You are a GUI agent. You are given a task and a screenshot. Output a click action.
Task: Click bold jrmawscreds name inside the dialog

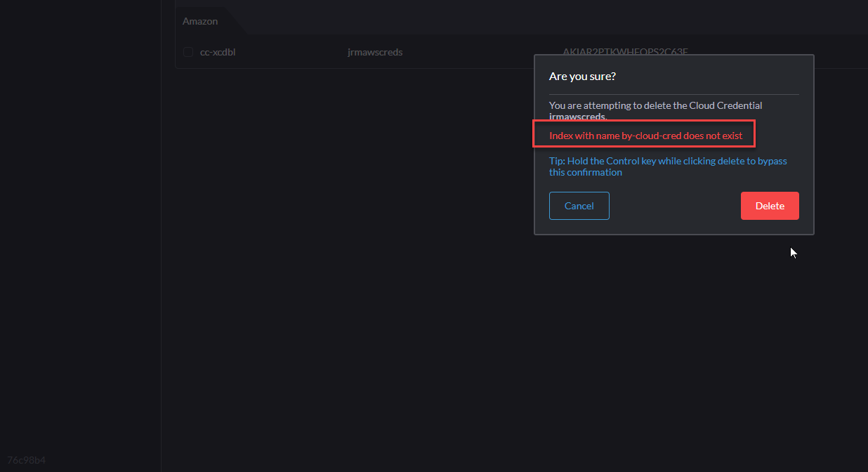tap(577, 117)
